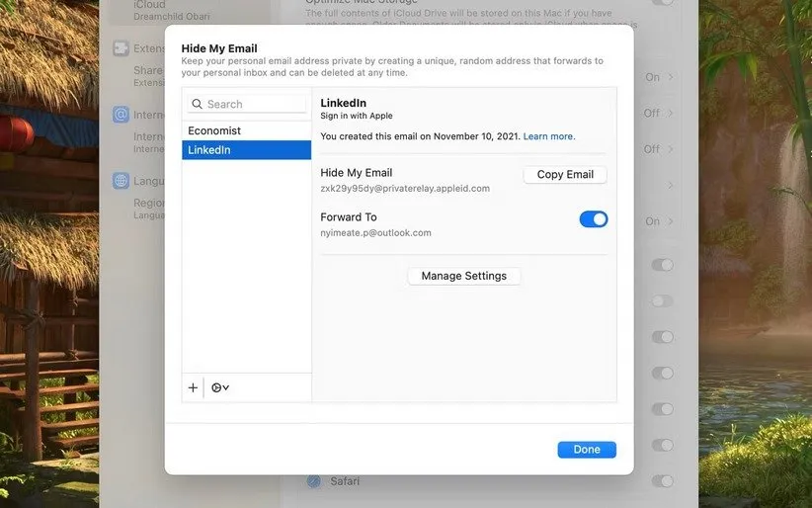
Task: Focus the Search input field
Action: [x=253, y=104]
